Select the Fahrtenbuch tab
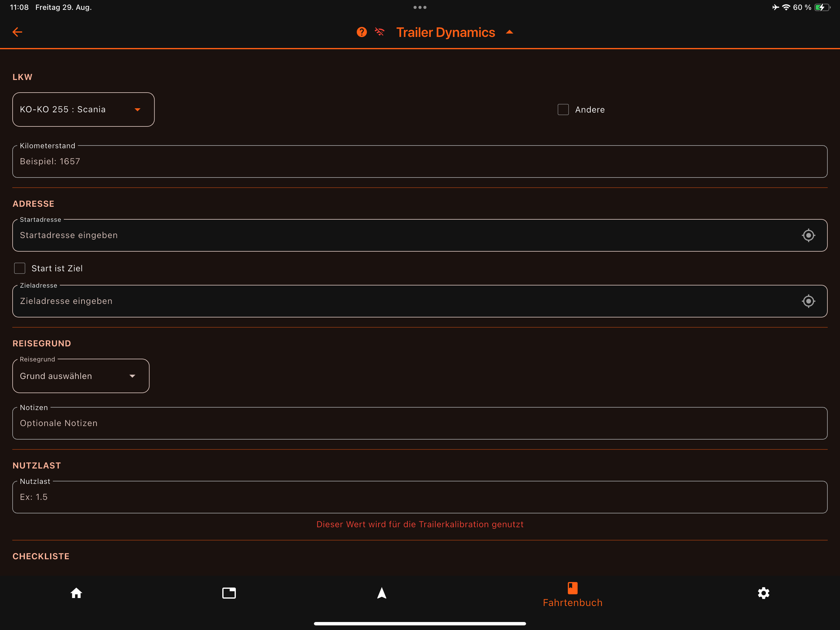Viewport: 840px width, 630px height. tap(572, 595)
